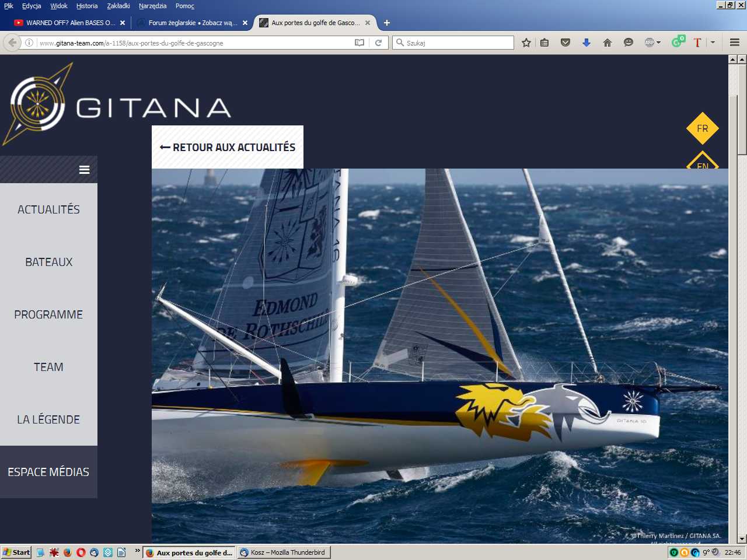This screenshot has height=560, width=747.
Task: Open the Edycja menu
Action: pos(32,6)
